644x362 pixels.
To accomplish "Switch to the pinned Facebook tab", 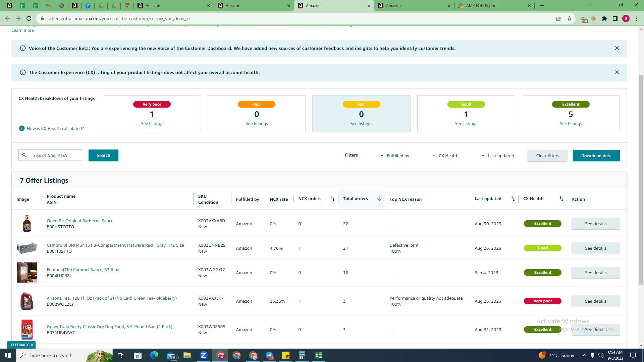I will pyautogui.click(x=88, y=6).
